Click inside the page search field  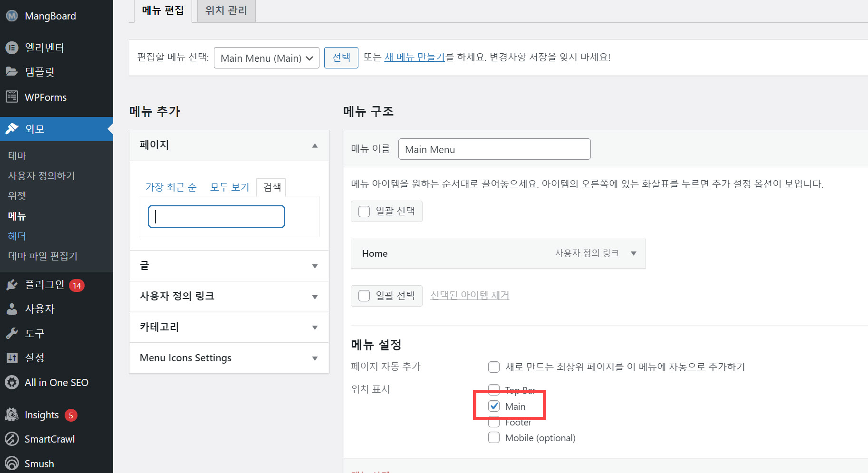point(216,216)
